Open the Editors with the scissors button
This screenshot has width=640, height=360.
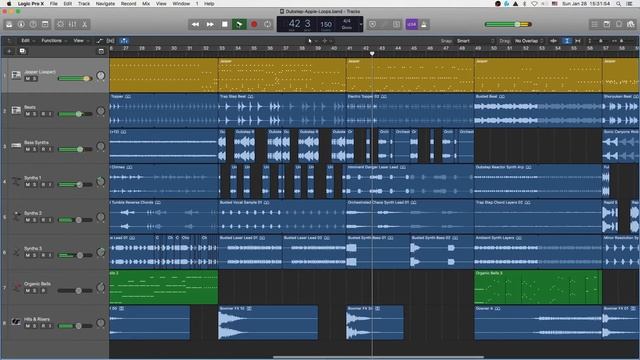(x=84, y=24)
